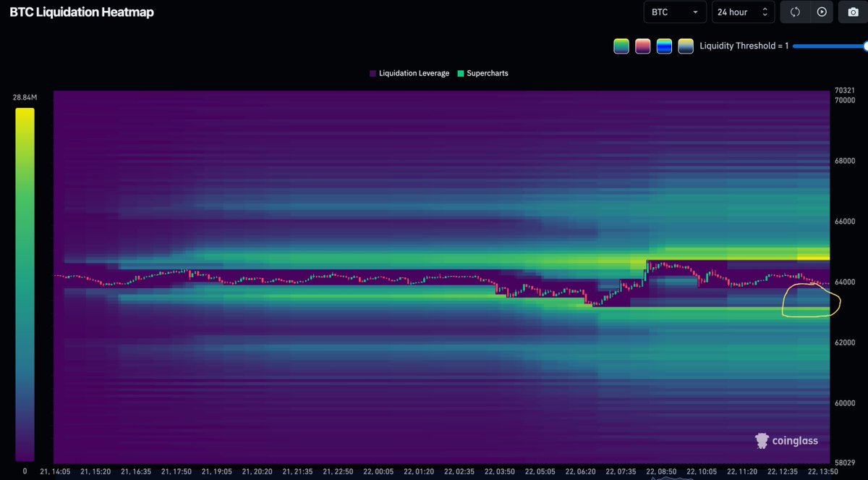Click the BTC Liquidation Heatmap title

click(82, 12)
